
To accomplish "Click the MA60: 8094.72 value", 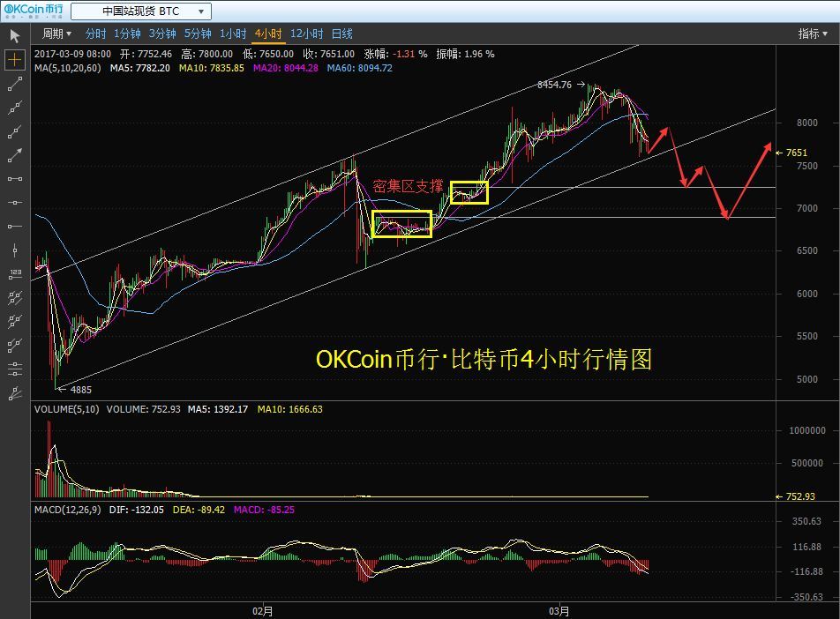I will click(x=359, y=68).
